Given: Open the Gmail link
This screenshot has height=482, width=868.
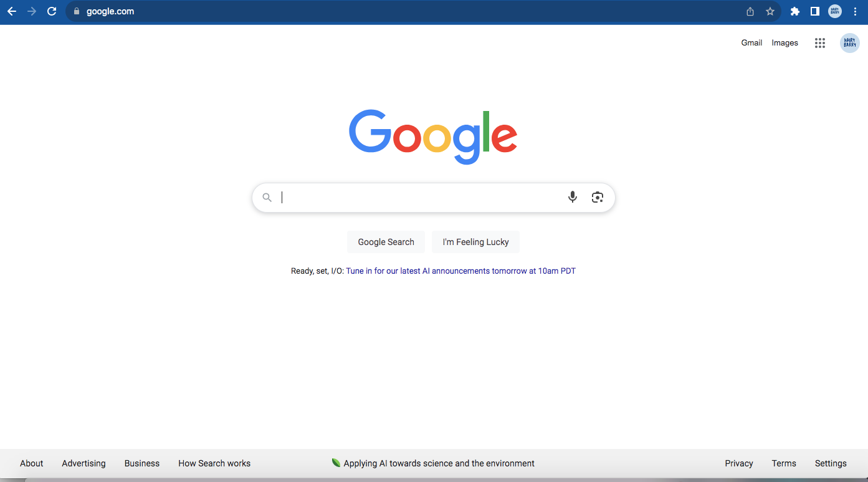Looking at the screenshot, I should point(751,43).
